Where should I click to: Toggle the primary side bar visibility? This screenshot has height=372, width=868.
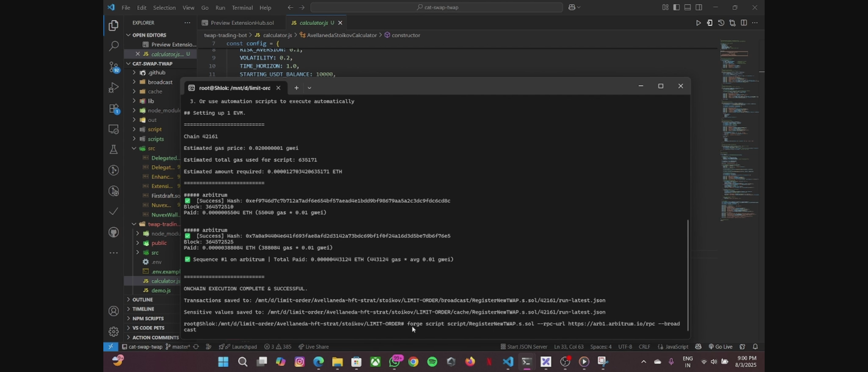pos(676,7)
